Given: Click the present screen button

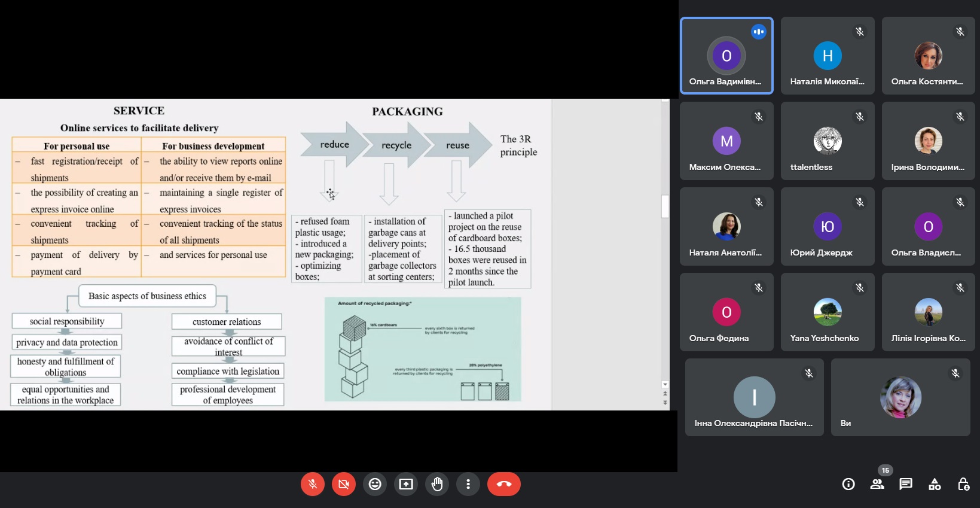Looking at the screenshot, I should coord(406,484).
